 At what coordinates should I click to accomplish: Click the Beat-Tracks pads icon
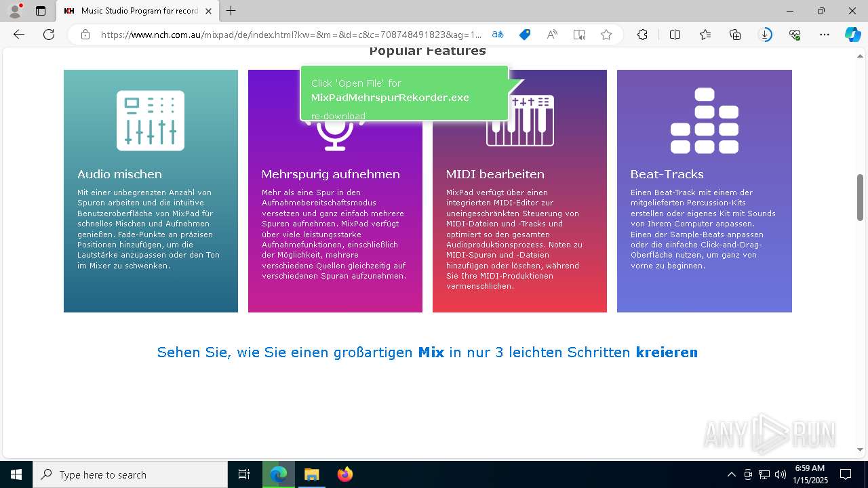click(705, 121)
